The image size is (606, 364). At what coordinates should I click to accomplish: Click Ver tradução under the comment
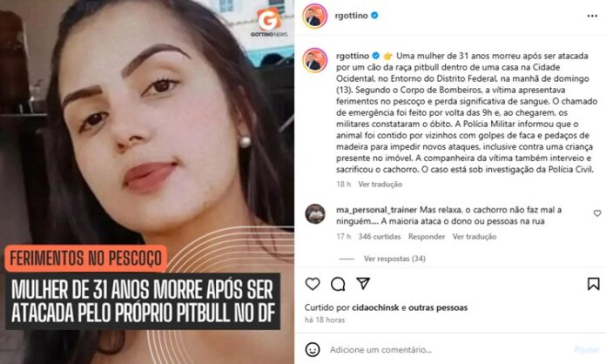pyautogui.click(x=475, y=237)
